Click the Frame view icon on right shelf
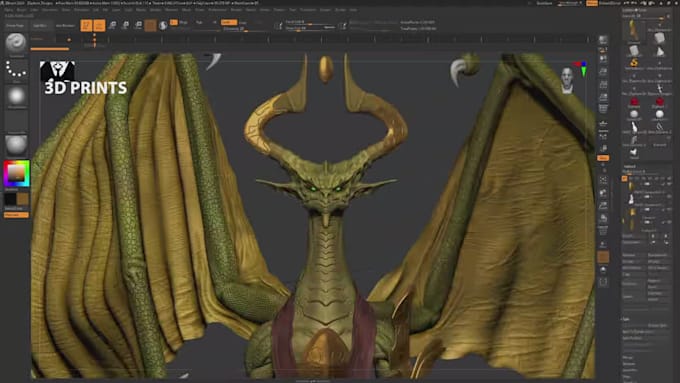The width and height of the screenshot is (680, 383). 603,180
